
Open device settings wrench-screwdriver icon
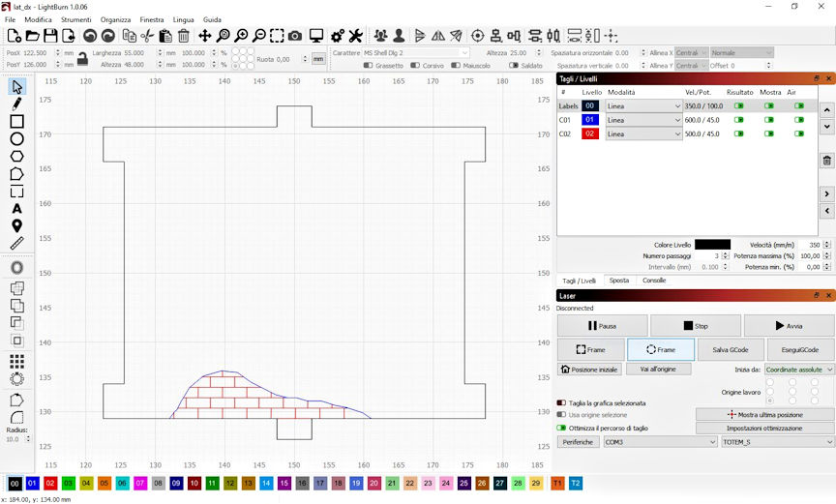pyautogui.click(x=355, y=36)
